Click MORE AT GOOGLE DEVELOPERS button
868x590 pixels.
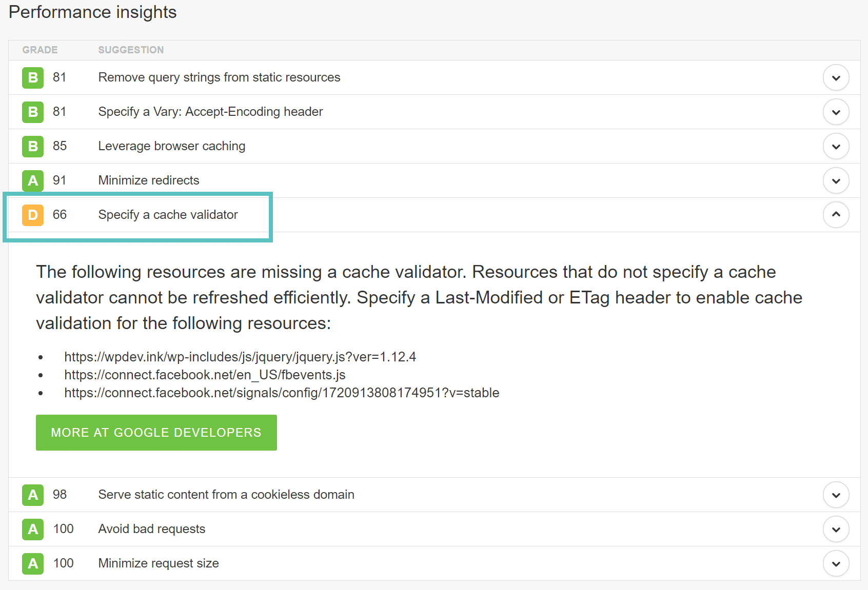tap(156, 432)
